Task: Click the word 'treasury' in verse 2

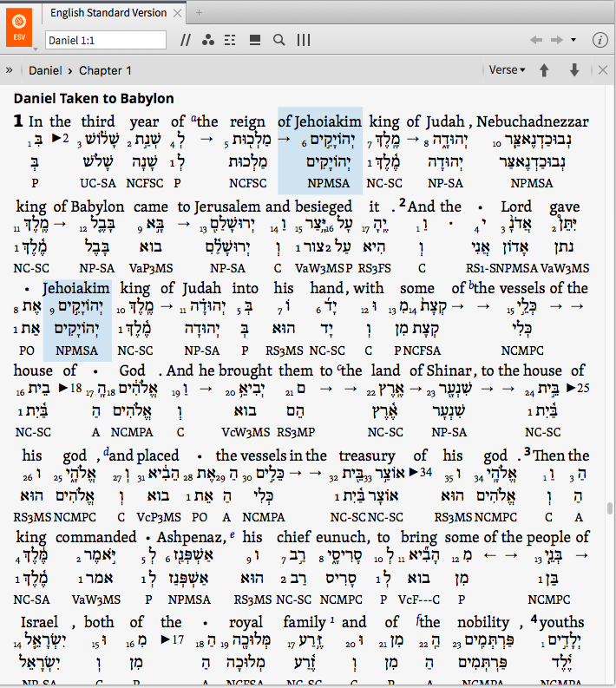Action: click(x=367, y=455)
